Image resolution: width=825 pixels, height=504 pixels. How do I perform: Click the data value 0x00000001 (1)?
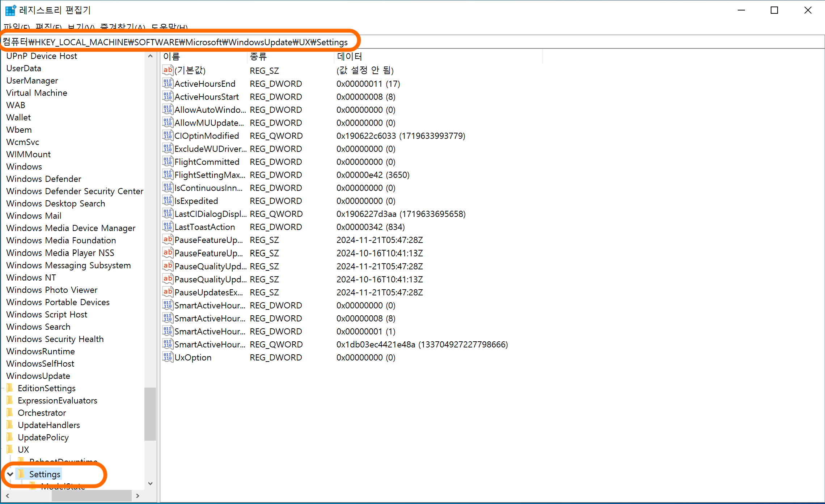click(x=366, y=331)
